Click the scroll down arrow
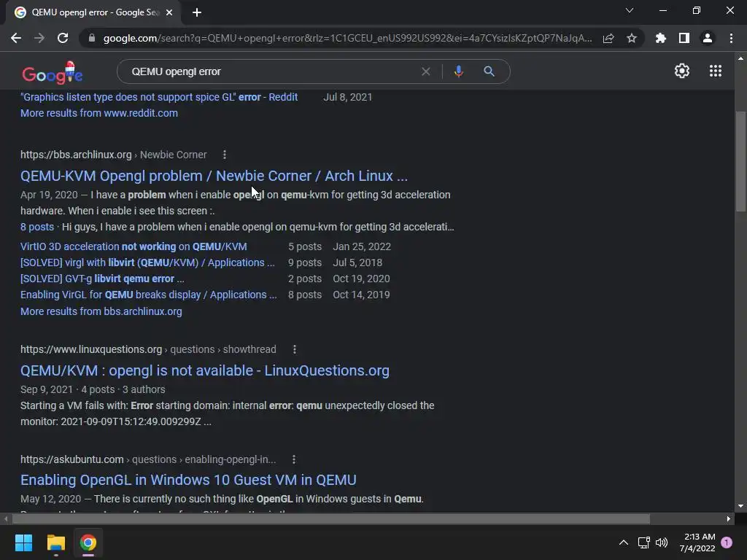Viewport: 747px width, 560px height. pyautogui.click(x=740, y=506)
